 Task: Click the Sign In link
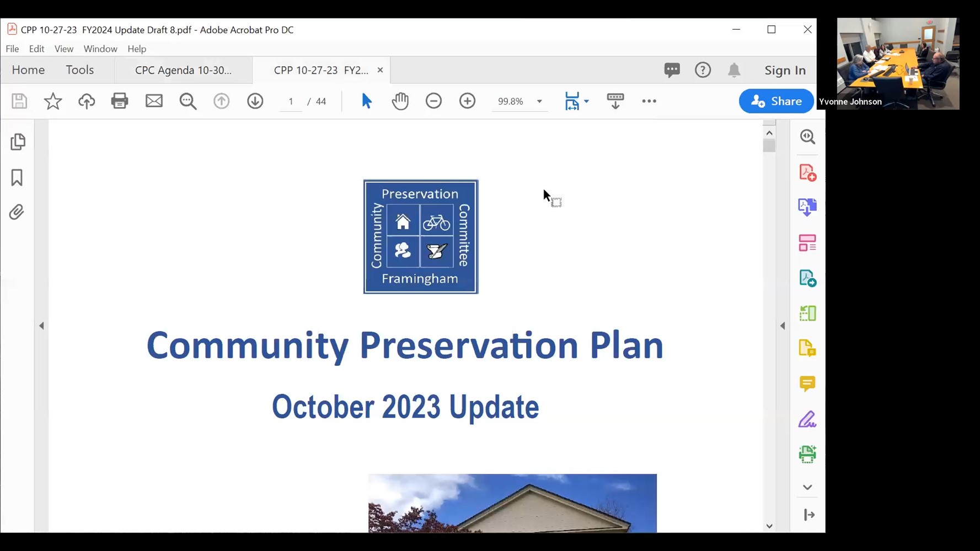785,70
